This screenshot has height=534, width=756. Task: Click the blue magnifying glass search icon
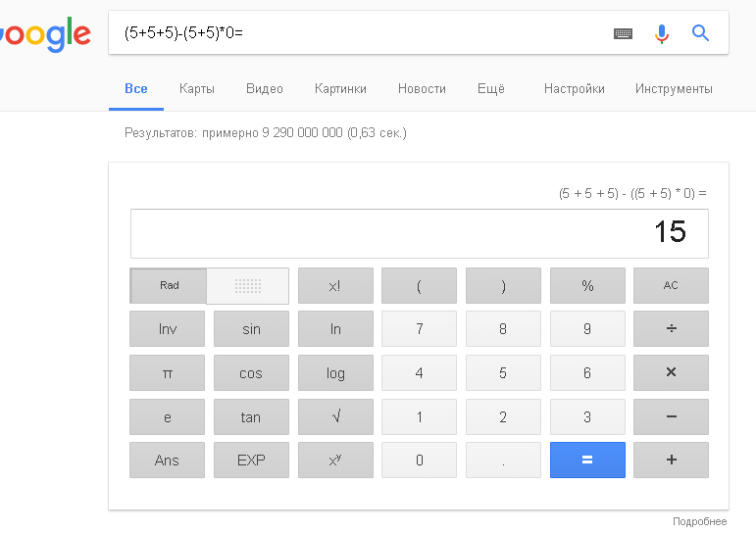click(700, 33)
